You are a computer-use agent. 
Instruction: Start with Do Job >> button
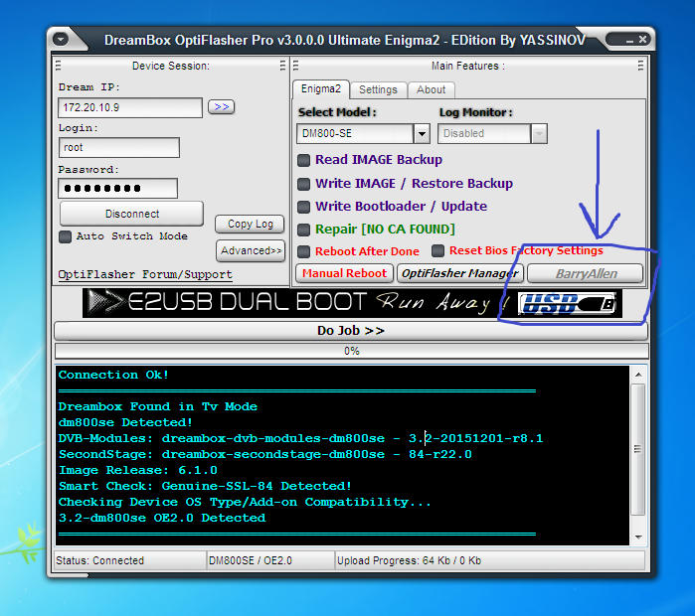pos(351,331)
